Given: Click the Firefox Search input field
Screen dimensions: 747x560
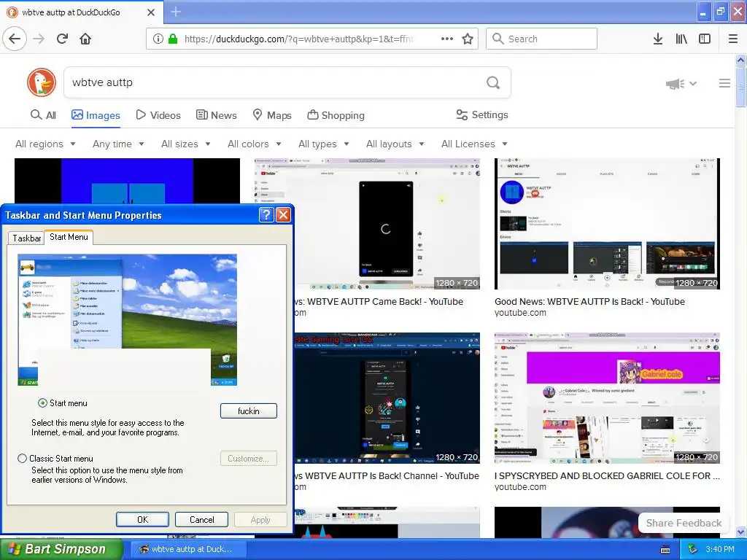Looking at the screenshot, I should (541, 39).
